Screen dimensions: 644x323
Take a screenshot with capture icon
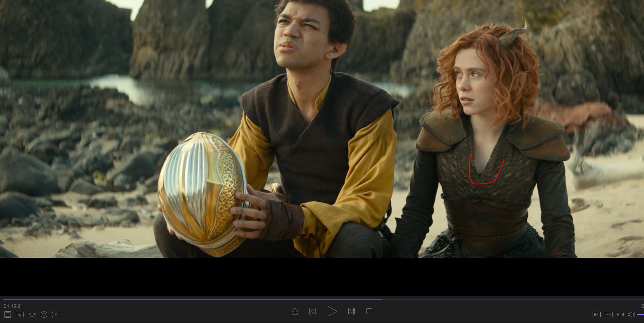(56, 314)
